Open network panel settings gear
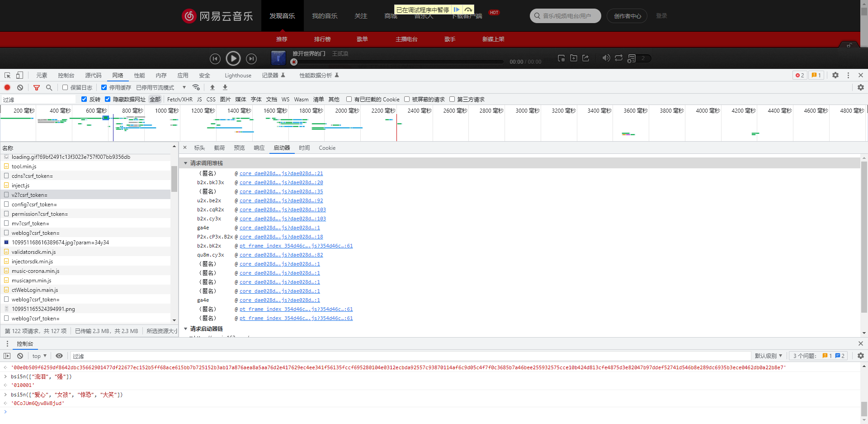Image resolution: width=868 pixels, height=424 pixels. [861, 87]
